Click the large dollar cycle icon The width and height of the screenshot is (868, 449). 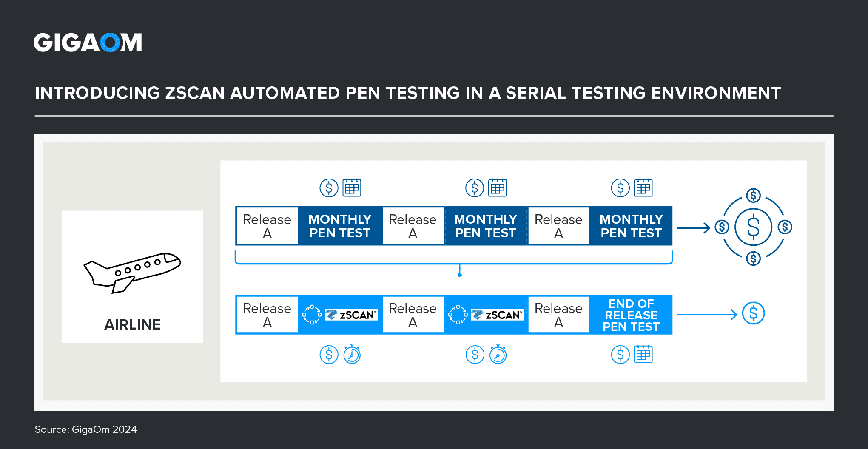pyautogui.click(x=753, y=227)
